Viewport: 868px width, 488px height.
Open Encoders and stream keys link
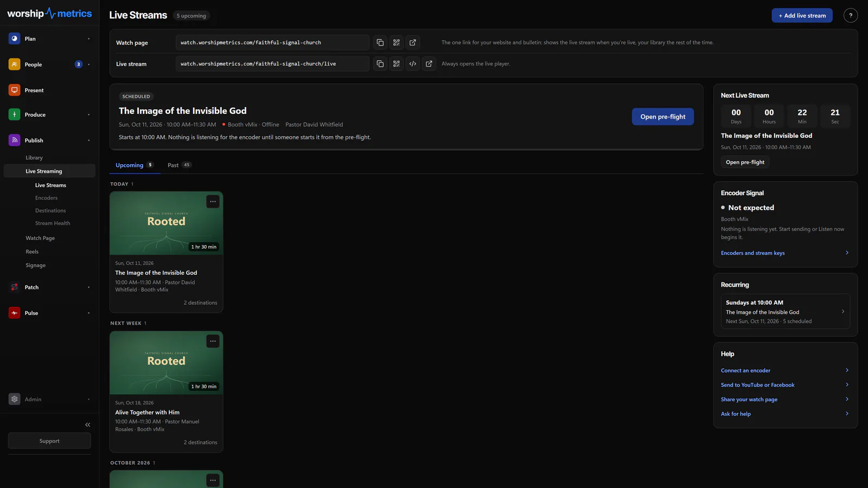(785, 253)
